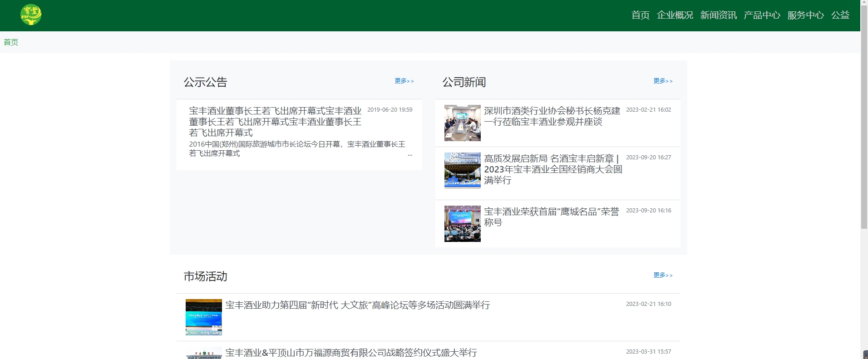Viewport: 868px width, 359px height.
Task: Click thumbnail of the 全国经销商大会 news
Action: click(x=462, y=171)
